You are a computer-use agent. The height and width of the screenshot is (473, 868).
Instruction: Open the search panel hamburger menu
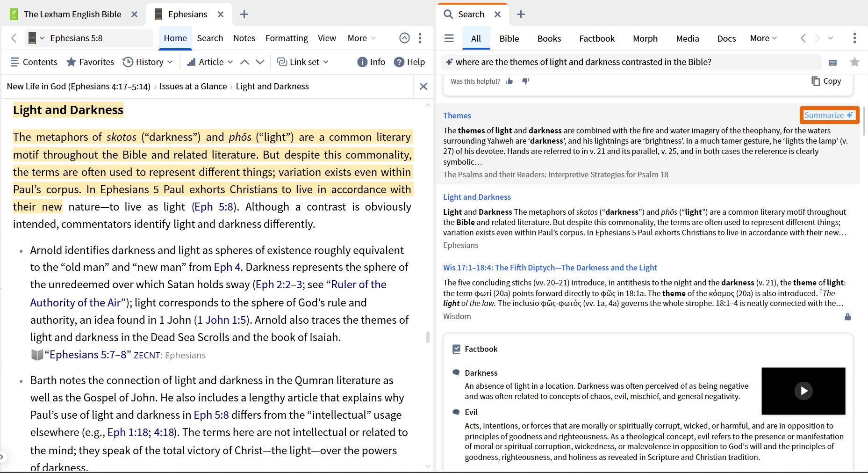click(449, 38)
